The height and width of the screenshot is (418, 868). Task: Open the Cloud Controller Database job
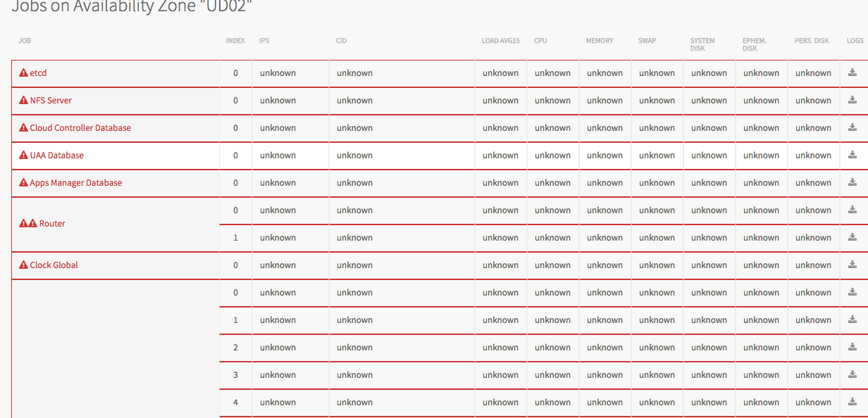coord(80,128)
